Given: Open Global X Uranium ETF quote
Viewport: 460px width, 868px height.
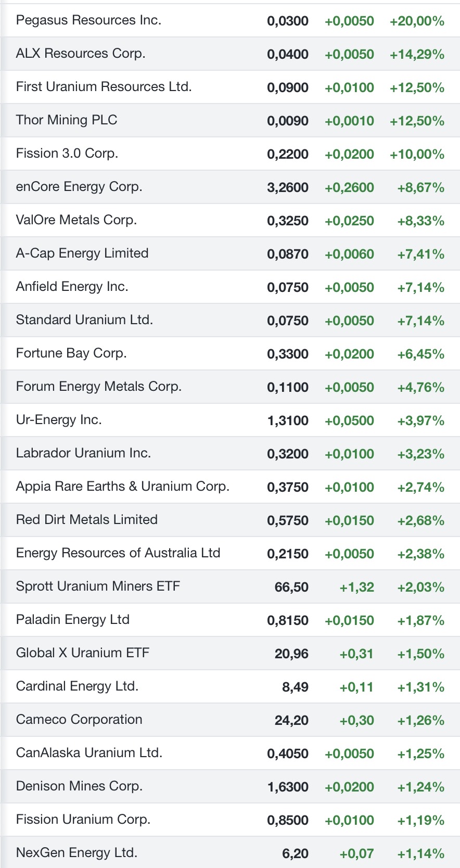Looking at the screenshot, I should click(x=83, y=653).
